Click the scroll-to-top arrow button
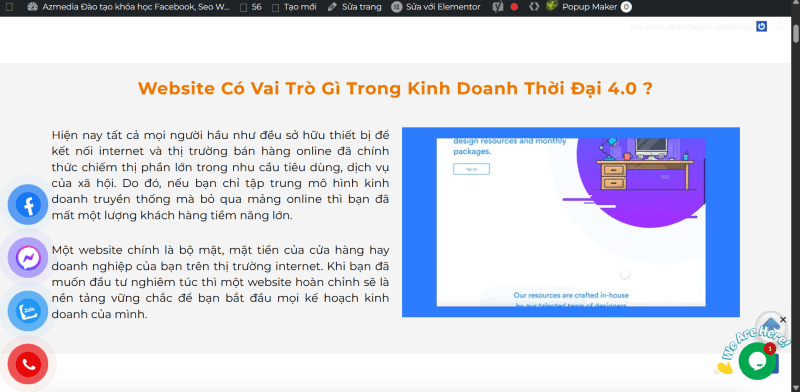The image size is (800, 392). [x=770, y=326]
